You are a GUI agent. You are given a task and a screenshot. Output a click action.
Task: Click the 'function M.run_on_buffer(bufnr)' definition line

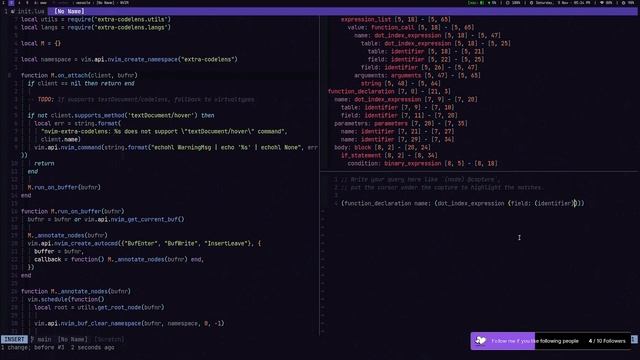click(72, 211)
